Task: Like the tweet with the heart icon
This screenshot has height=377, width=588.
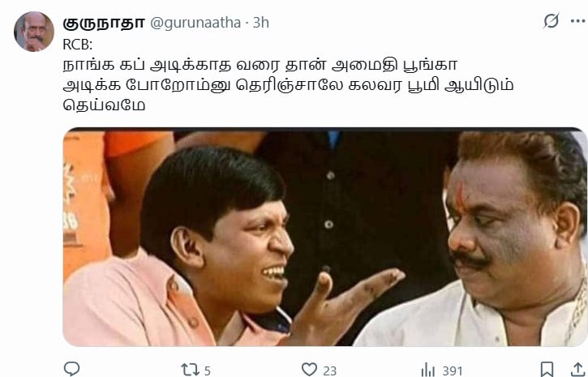Action: [x=309, y=370]
